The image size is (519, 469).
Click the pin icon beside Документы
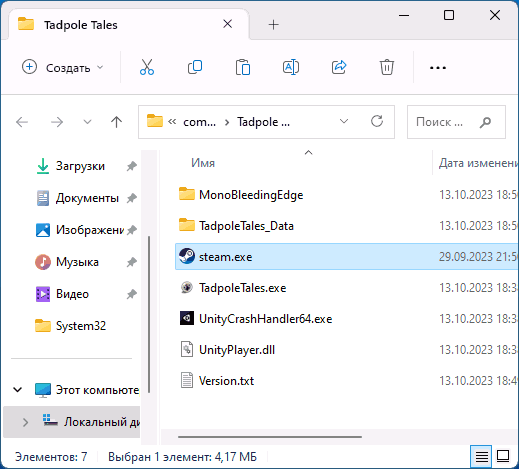(x=132, y=198)
